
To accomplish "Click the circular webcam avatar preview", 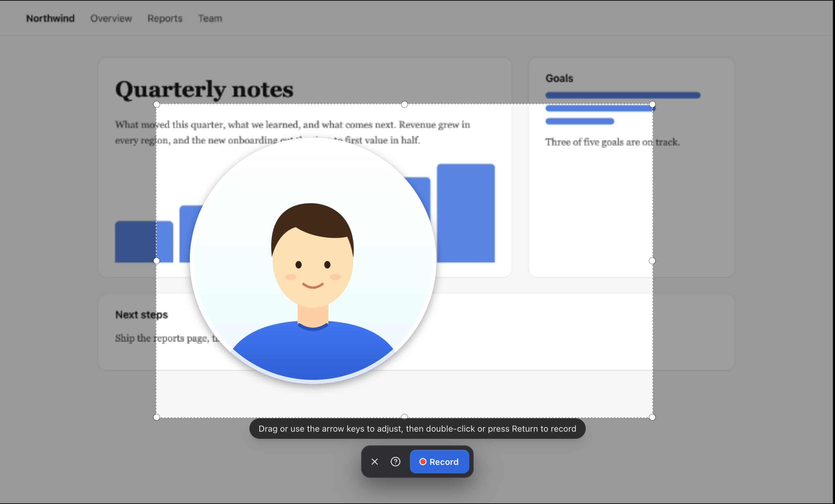I will [x=313, y=260].
